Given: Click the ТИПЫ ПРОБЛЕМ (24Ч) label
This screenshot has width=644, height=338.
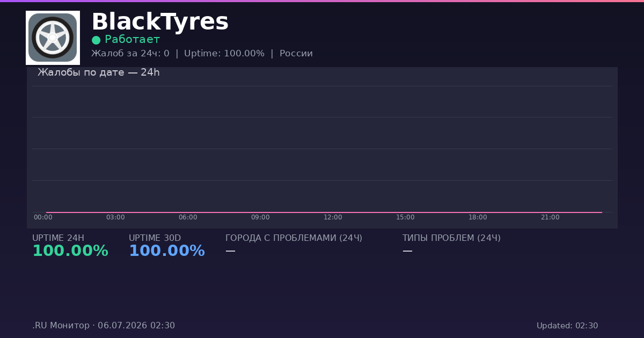Looking at the screenshot, I should pyautogui.click(x=451, y=238).
